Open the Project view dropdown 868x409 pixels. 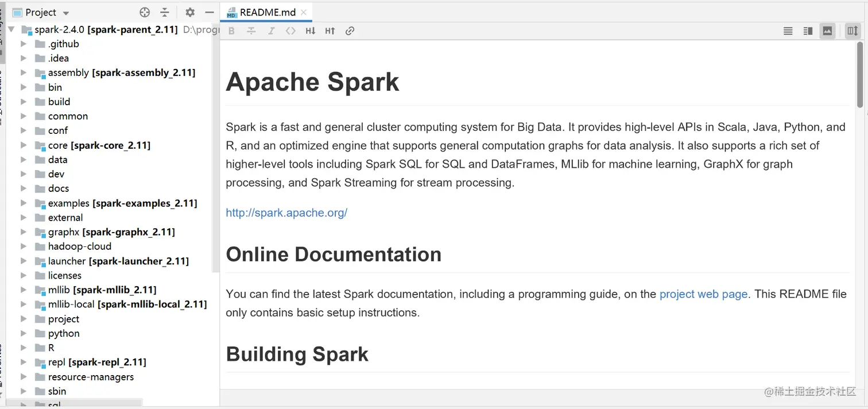65,13
